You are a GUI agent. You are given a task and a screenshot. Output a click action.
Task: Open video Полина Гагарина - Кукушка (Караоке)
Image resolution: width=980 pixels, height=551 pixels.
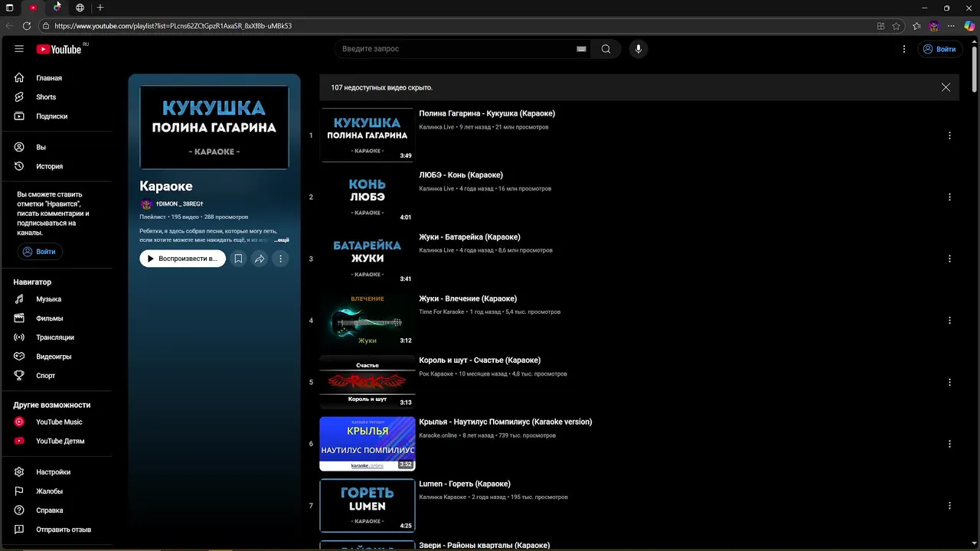tap(487, 113)
